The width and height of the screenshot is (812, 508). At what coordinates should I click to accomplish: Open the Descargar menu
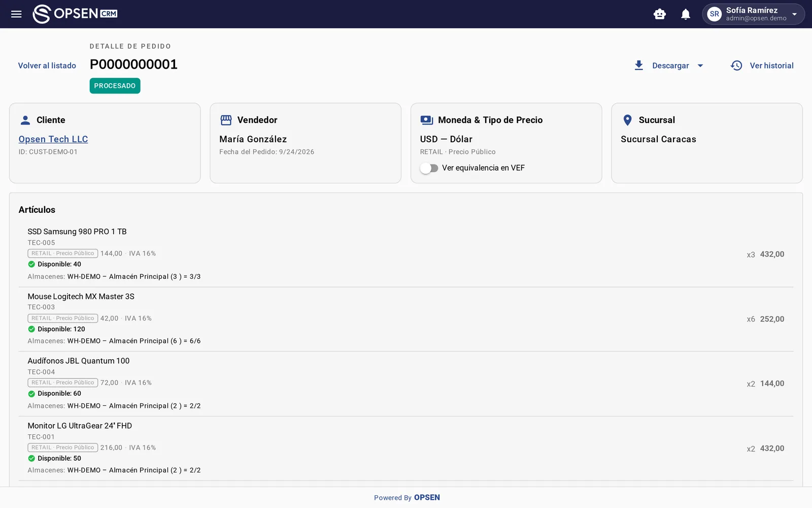coord(669,66)
